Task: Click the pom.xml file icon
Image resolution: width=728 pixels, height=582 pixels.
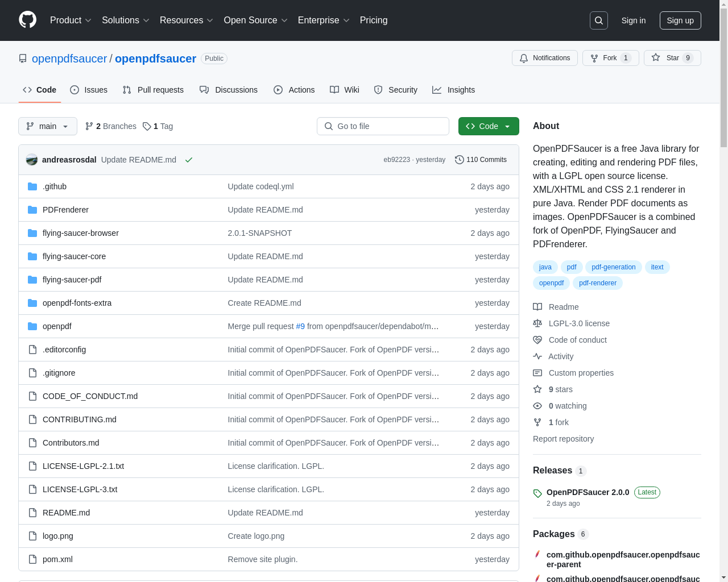Action: tap(32, 559)
